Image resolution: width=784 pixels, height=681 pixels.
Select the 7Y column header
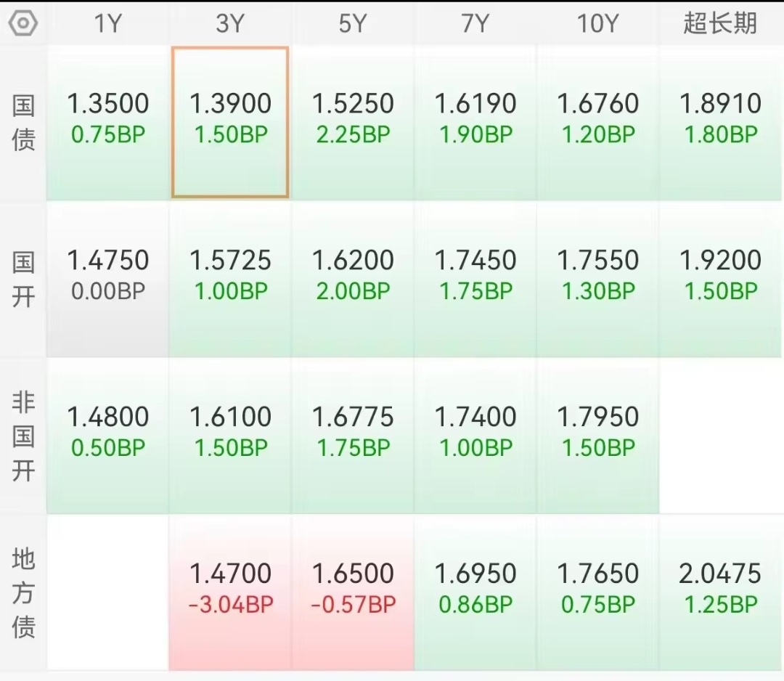tap(475, 23)
